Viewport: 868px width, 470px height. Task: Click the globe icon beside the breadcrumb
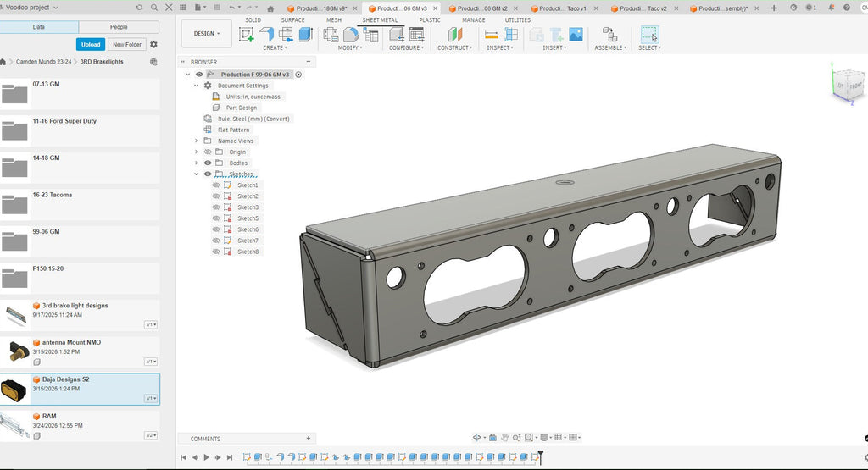[154, 62]
